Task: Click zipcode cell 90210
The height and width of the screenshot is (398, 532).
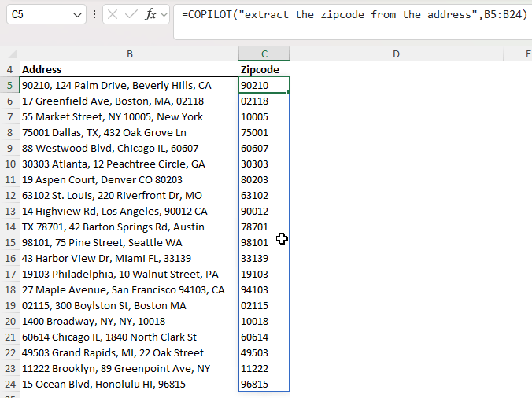Action: (x=264, y=85)
